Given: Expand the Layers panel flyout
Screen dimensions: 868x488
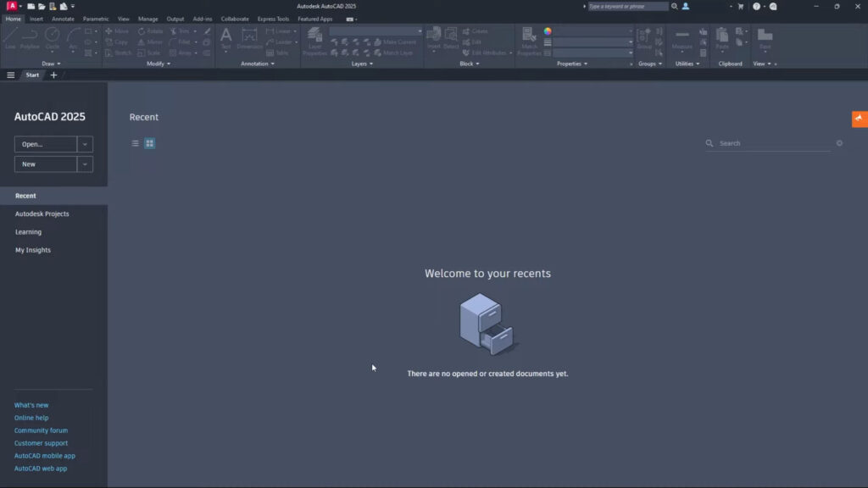Looking at the screenshot, I should pos(362,64).
